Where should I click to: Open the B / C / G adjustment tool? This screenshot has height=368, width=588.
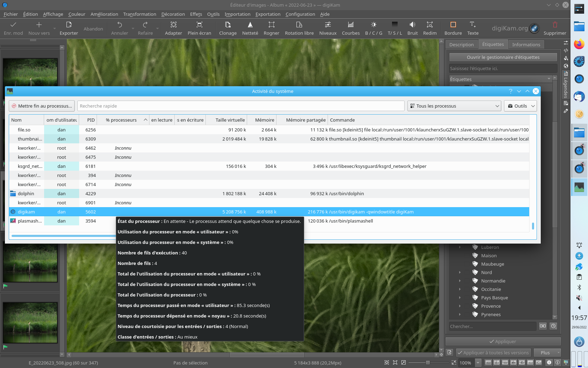pos(374,28)
